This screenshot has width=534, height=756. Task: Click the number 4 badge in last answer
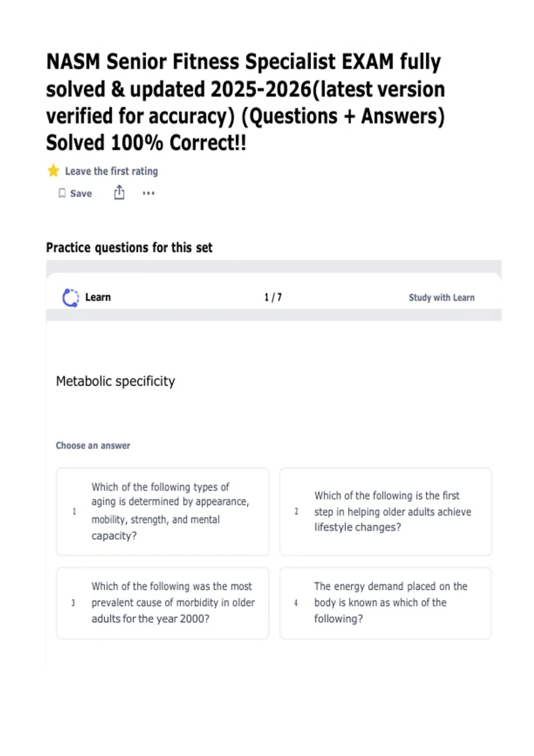(296, 603)
